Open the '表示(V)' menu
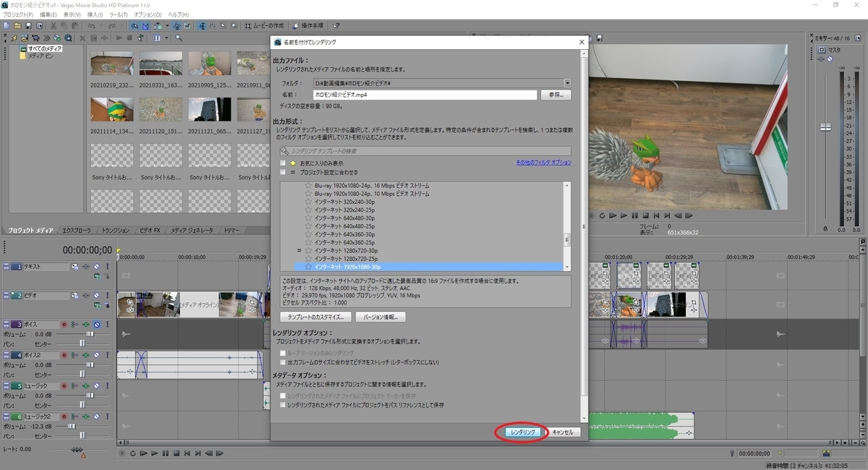Image resolution: width=868 pixels, height=470 pixels. (x=72, y=14)
